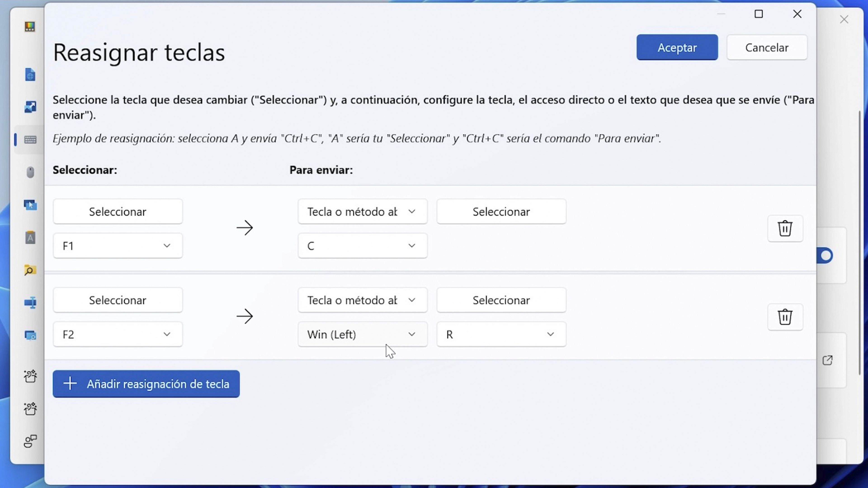This screenshot has height=488, width=868.
Task: Open Hosts File Editor document-globe icon
Action: coord(30,75)
